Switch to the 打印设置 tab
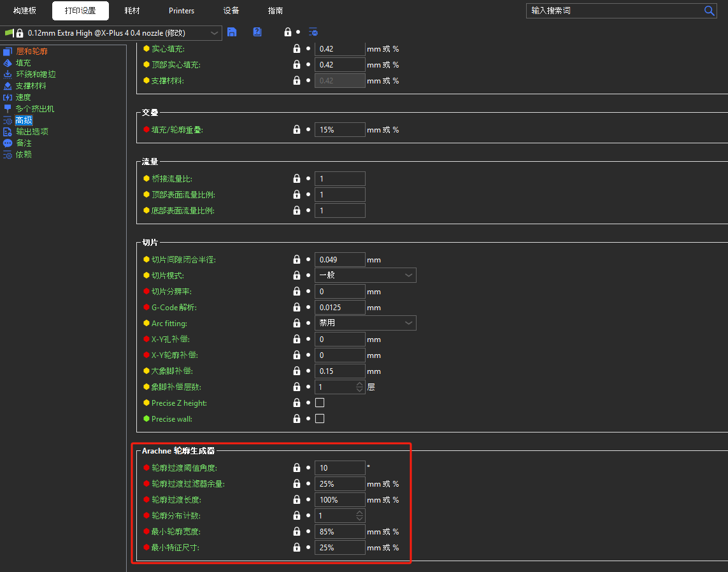 (x=80, y=11)
